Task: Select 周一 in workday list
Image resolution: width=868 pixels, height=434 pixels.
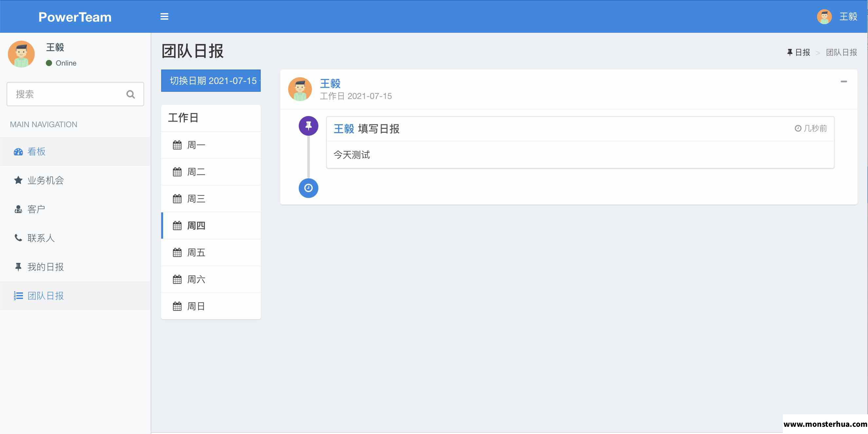Action: point(211,145)
